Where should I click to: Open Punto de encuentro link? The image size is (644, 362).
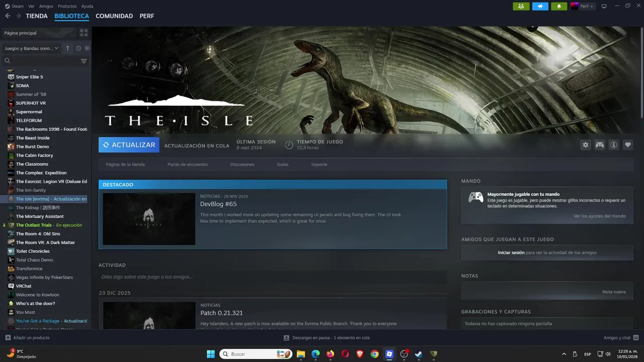click(x=188, y=164)
